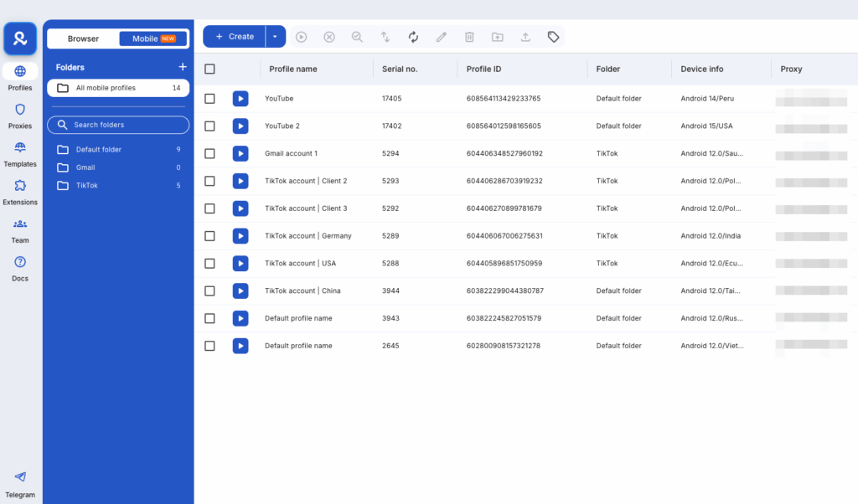
Task: Open the Create button dropdown arrow
Action: click(x=275, y=37)
